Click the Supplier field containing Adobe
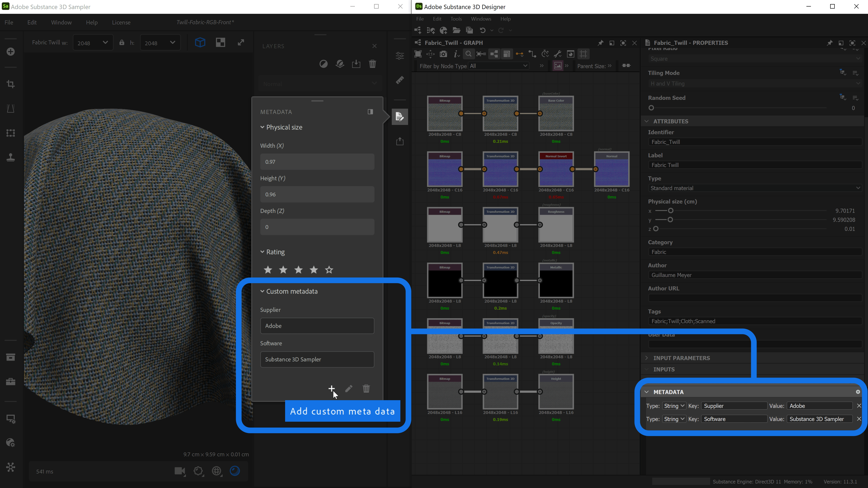This screenshot has height=488, width=868. [x=317, y=326]
